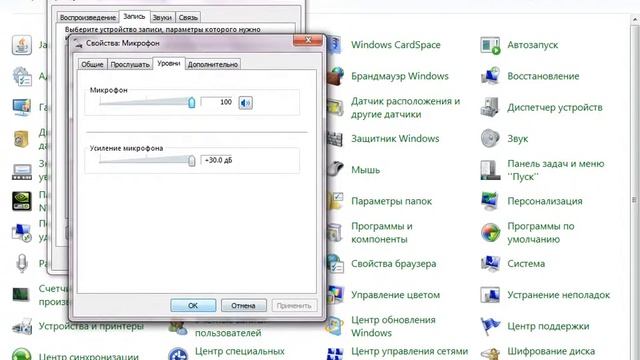Click the Программы по умолчанию icon
This screenshot has height=360, width=640.
pos(490,233)
